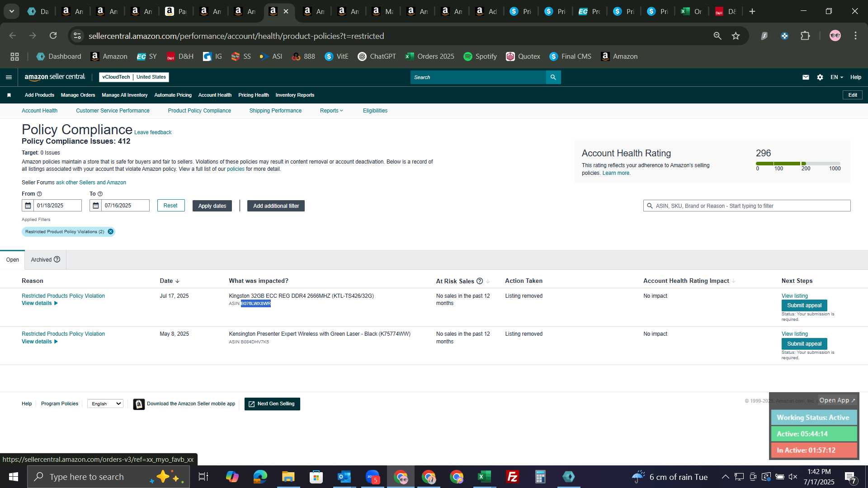Viewport: 868px width, 488px height.
Task: Open the Open App overlay button
Action: pos(837,400)
